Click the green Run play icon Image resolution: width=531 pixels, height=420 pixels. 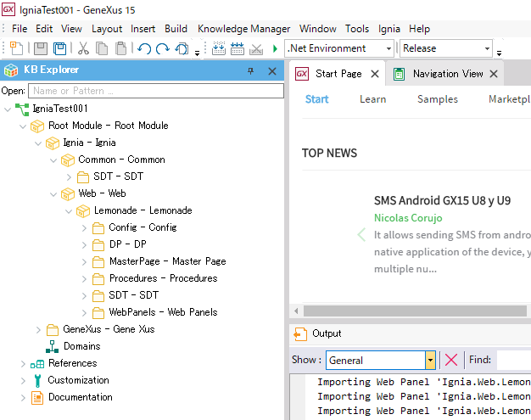click(x=275, y=48)
